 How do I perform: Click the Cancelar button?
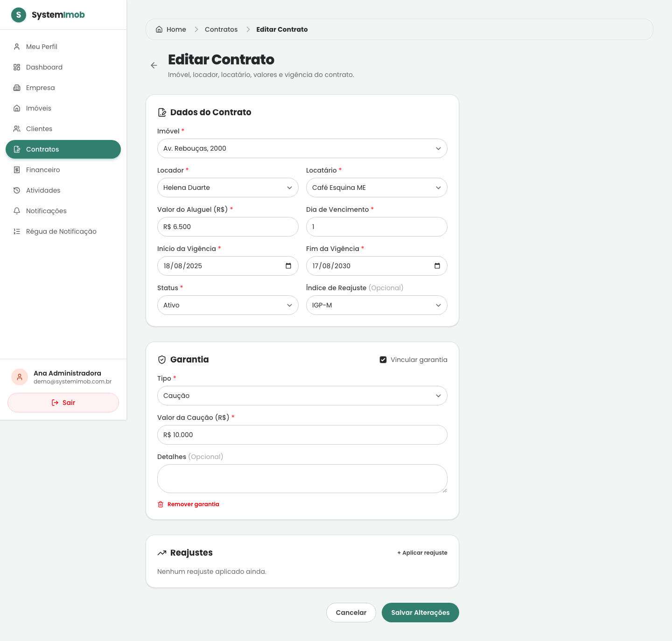click(351, 613)
